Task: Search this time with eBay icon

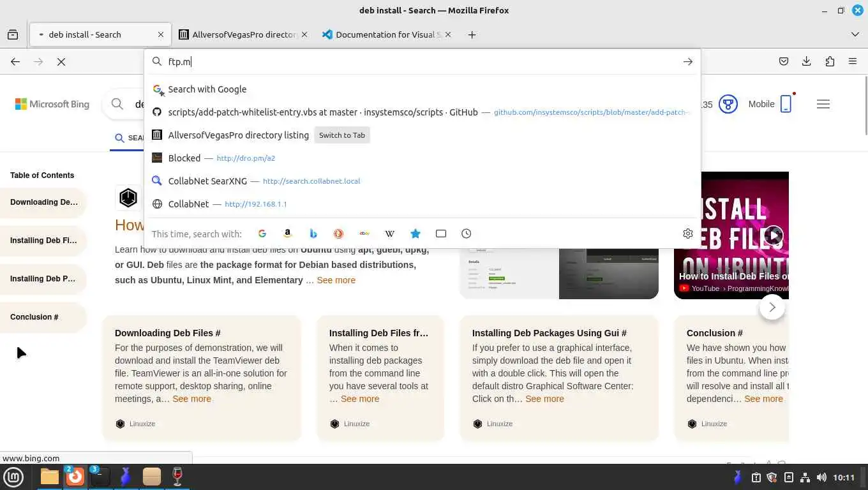Action: [364, 234]
